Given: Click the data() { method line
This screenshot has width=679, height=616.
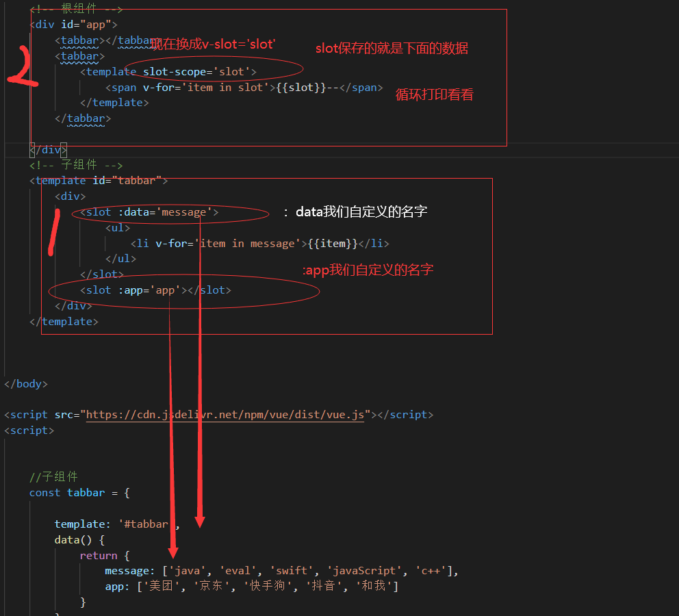Looking at the screenshot, I should [79, 540].
